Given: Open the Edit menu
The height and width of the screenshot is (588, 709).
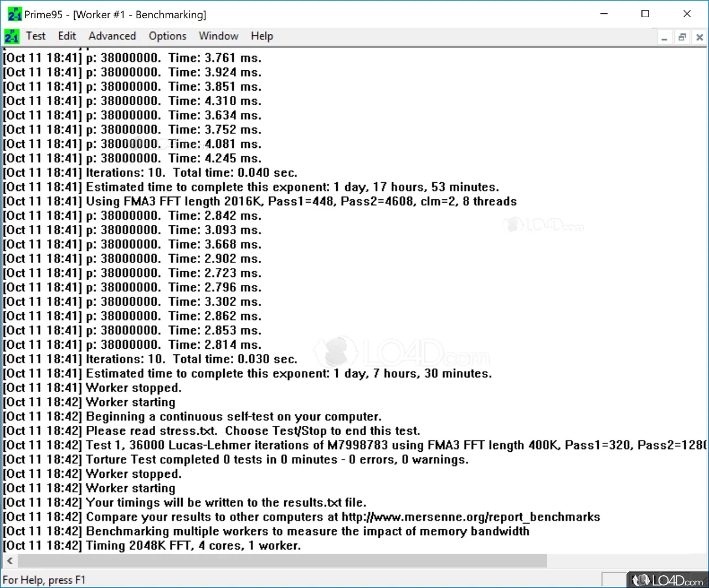Looking at the screenshot, I should click(67, 36).
